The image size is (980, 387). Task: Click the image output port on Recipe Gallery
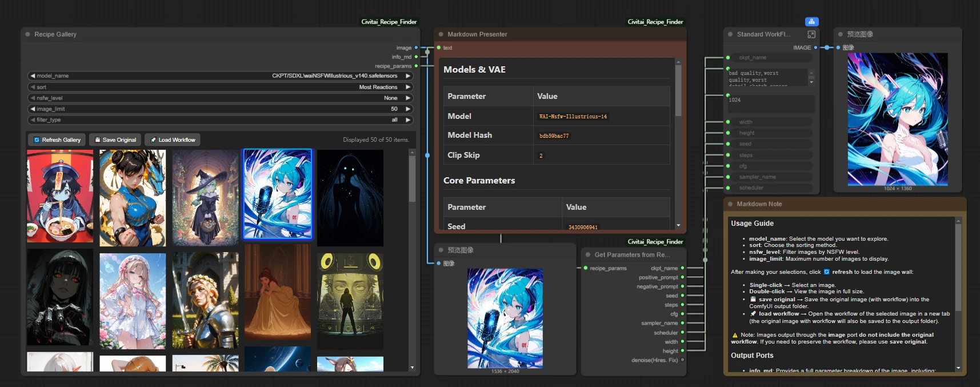tap(416, 47)
